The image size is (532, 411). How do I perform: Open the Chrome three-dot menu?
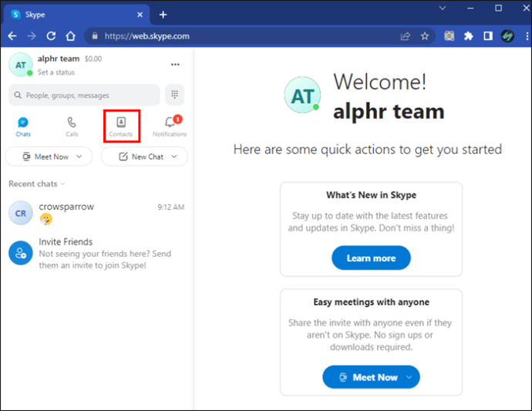pyautogui.click(x=527, y=36)
